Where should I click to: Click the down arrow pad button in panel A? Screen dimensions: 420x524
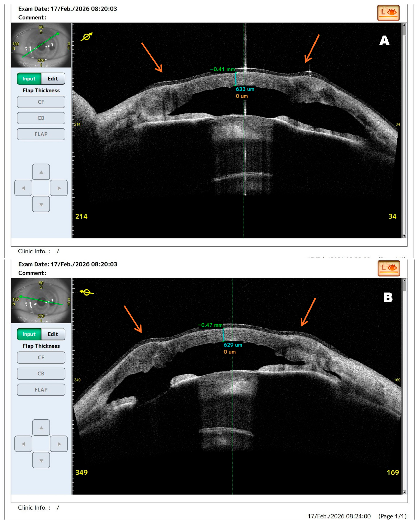coord(41,204)
